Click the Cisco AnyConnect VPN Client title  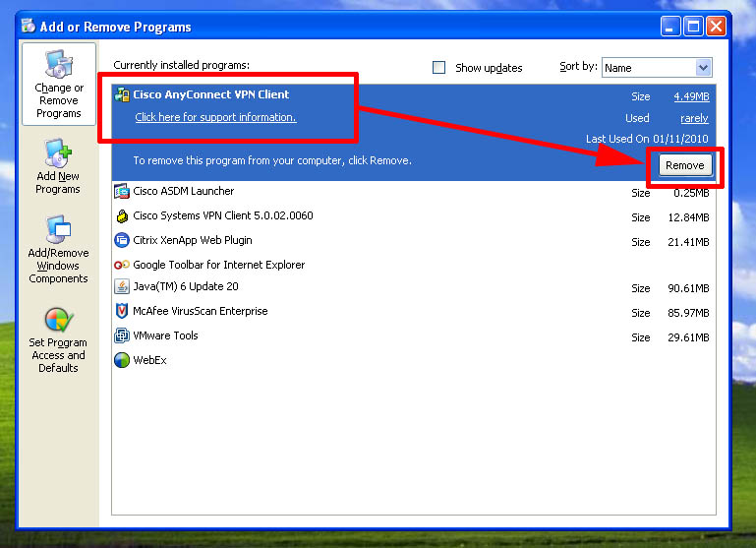click(211, 94)
